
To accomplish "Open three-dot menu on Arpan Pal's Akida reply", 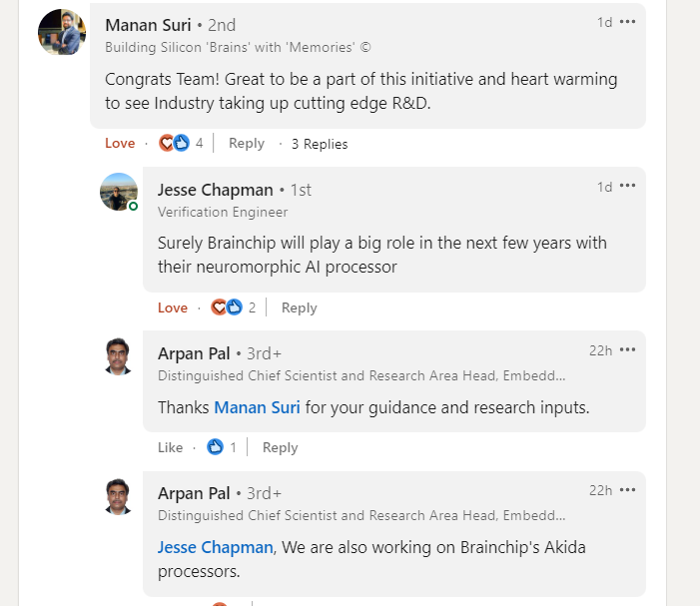I will click(627, 490).
